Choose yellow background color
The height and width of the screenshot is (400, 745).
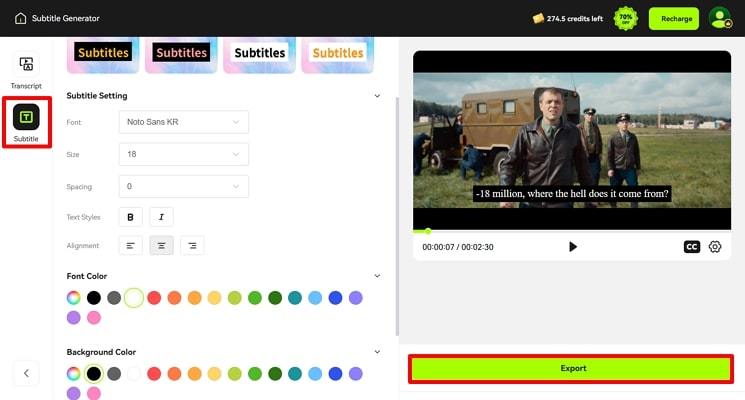(214, 374)
